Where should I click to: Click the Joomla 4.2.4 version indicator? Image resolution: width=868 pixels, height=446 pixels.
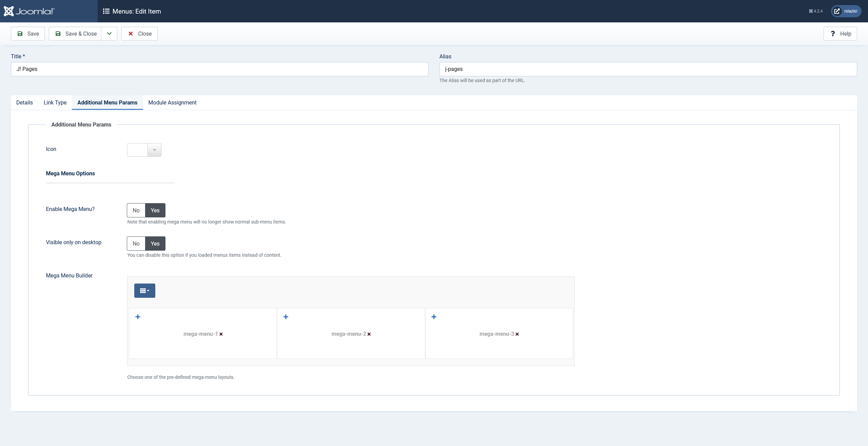pyautogui.click(x=816, y=11)
